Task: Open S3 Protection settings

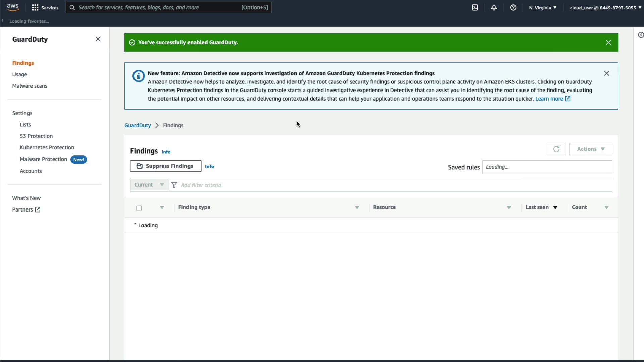Action: (36, 136)
